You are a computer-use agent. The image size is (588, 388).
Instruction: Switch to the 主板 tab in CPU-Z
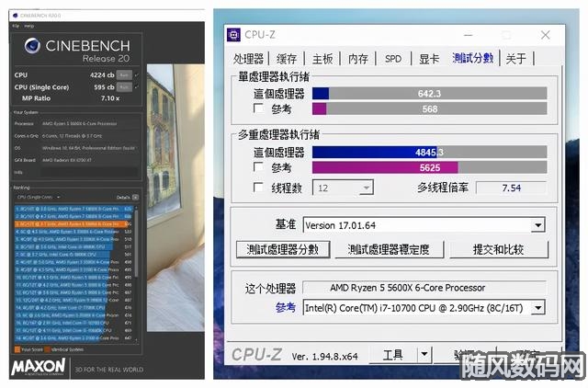tap(322, 59)
